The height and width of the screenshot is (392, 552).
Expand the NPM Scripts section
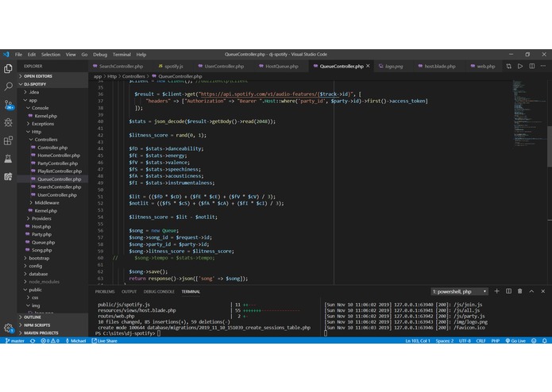click(x=52, y=325)
